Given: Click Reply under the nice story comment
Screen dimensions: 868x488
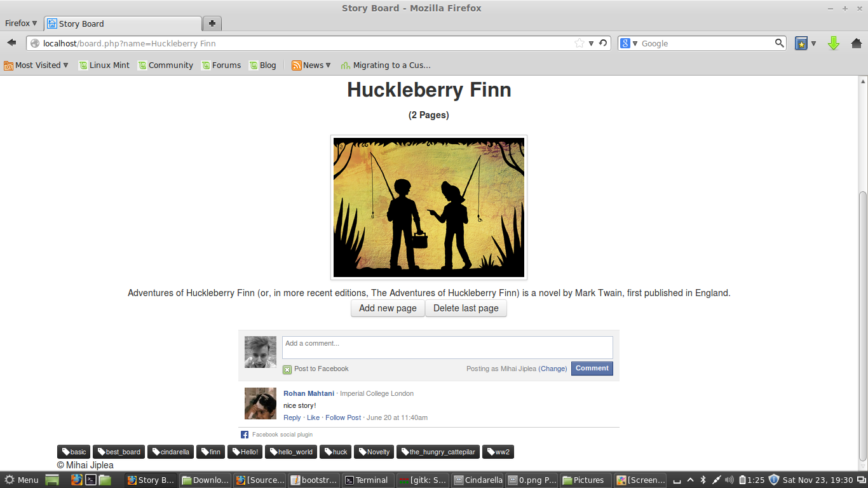Looking at the screenshot, I should click(x=292, y=417).
